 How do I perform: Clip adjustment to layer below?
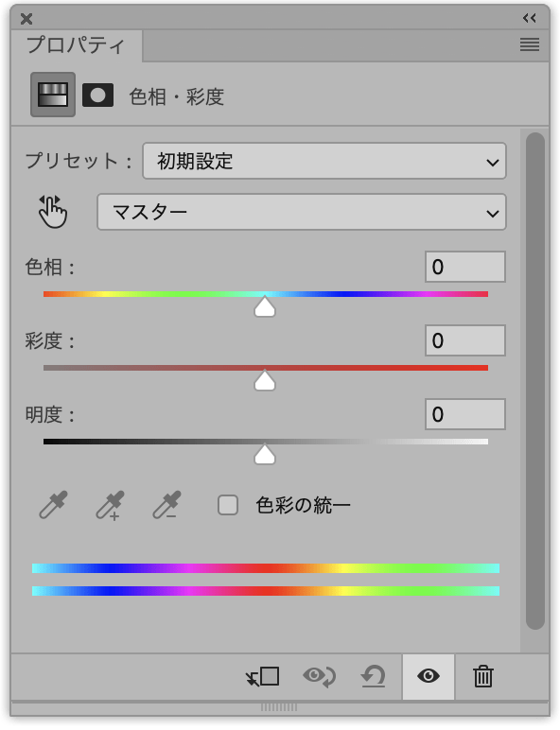coord(263,676)
